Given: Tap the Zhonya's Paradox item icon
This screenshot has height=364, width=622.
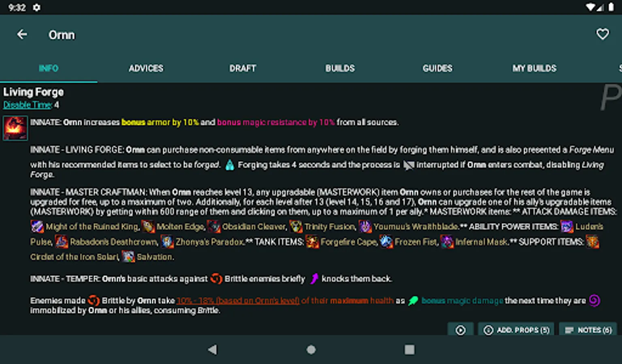Looking at the screenshot, I should tap(167, 242).
